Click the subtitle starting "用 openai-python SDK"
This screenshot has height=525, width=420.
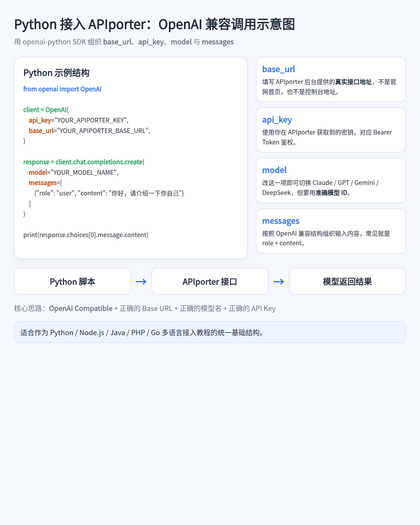(x=124, y=42)
